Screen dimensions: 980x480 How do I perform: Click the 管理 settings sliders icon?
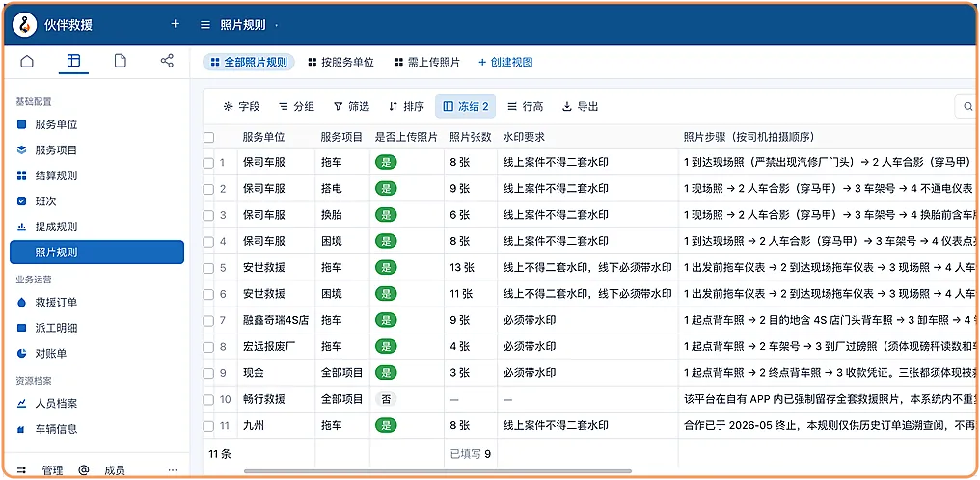pyautogui.click(x=21, y=470)
